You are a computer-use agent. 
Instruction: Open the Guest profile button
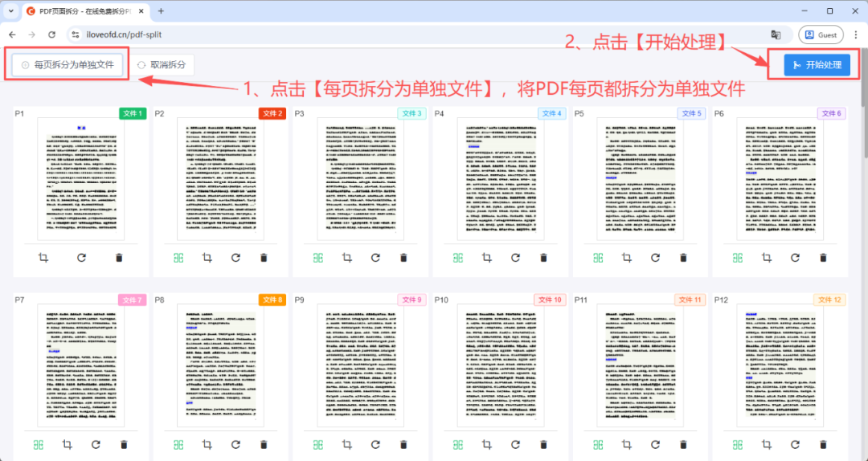click(x=821, y=35)
